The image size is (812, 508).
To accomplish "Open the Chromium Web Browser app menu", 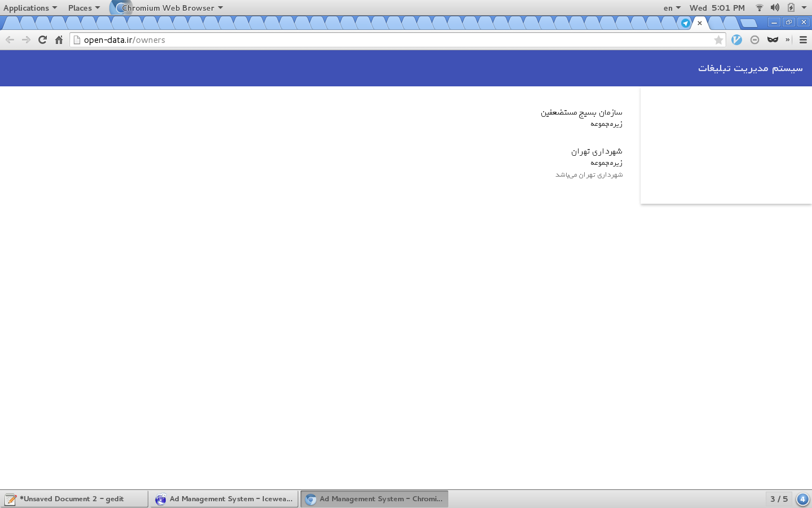I will pyautogui.click(x=167, y=8).
